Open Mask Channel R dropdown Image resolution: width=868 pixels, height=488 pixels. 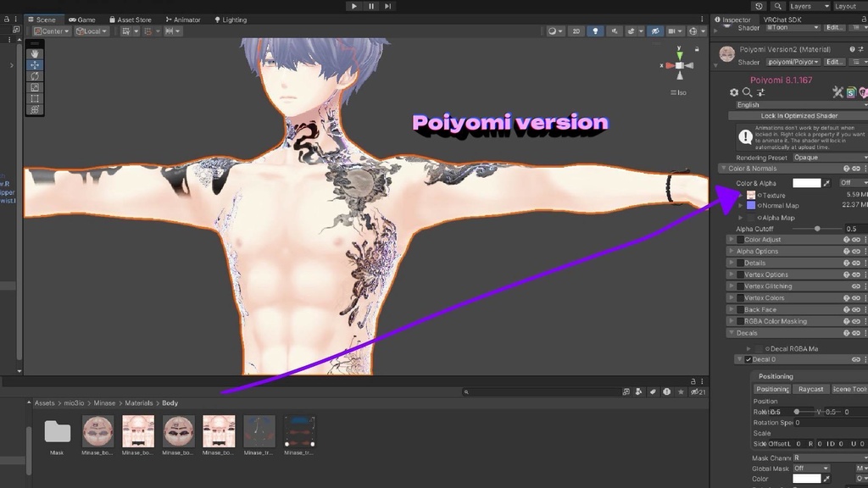pos(831,457)
